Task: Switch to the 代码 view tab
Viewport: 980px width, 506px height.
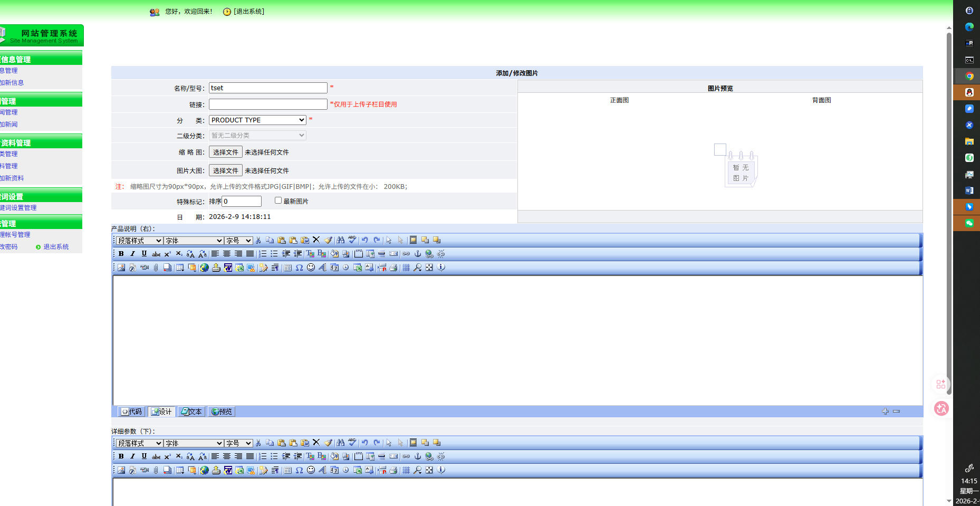Action: (131, 412)
